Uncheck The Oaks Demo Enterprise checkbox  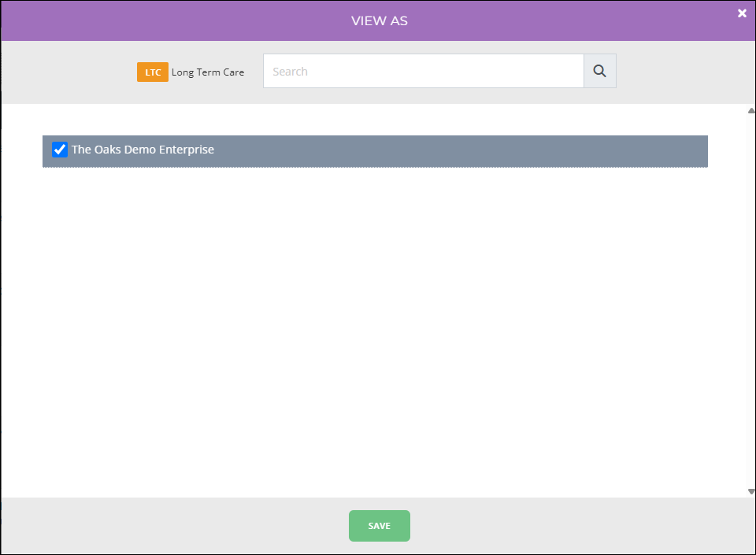tap(60, 150)
